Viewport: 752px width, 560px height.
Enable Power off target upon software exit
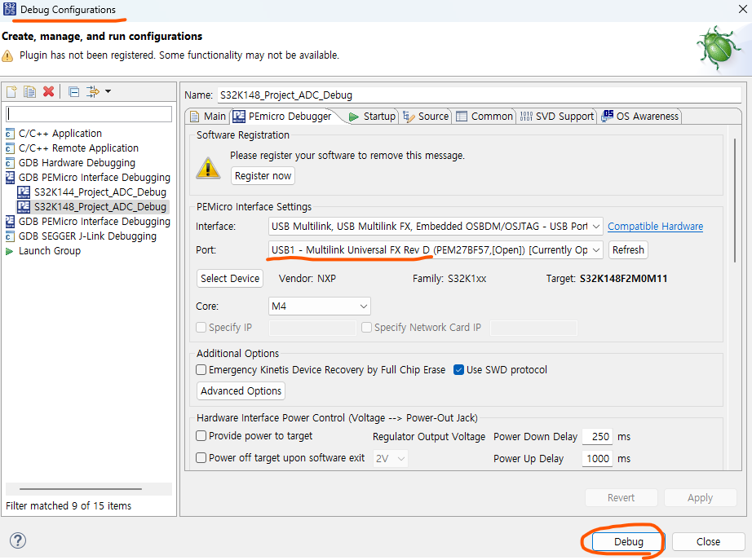(x=201, y=458)
